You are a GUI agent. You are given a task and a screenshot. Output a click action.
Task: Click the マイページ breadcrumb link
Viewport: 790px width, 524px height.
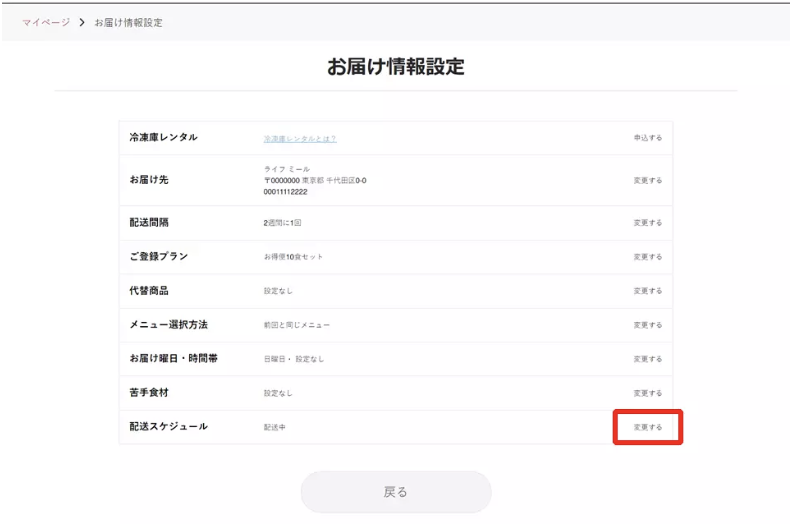[x=46, y=22]
